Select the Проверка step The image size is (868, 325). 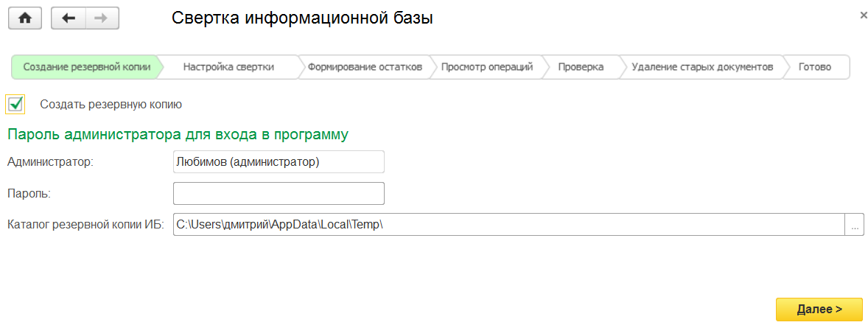(581, 67)
